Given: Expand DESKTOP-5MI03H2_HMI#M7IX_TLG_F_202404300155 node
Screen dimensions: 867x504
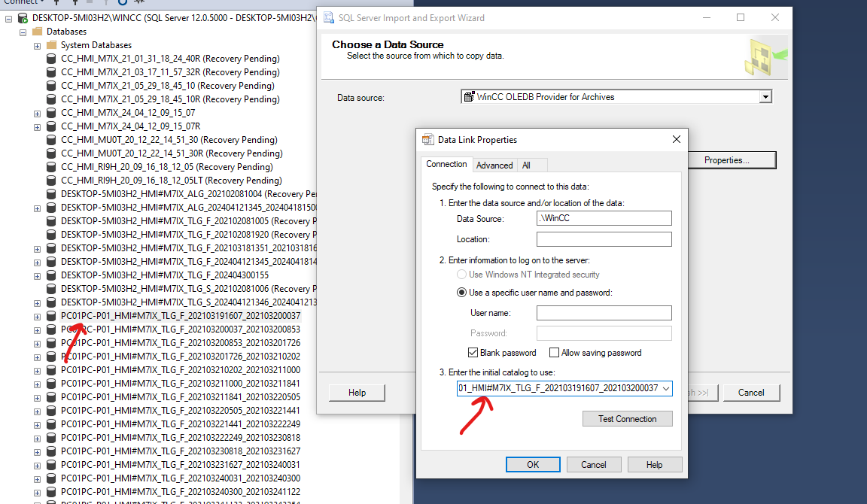Looking at the screenshot, I should click(x=37, y=276).
